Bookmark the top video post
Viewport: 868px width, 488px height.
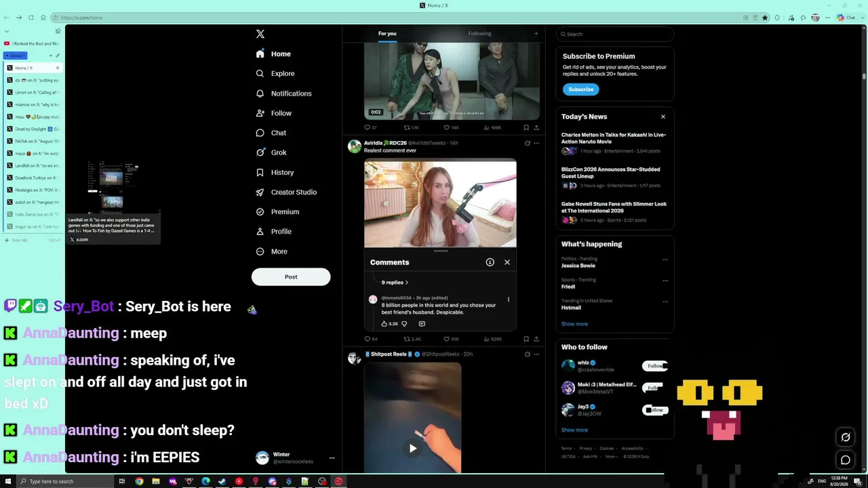tap(526, 127)
